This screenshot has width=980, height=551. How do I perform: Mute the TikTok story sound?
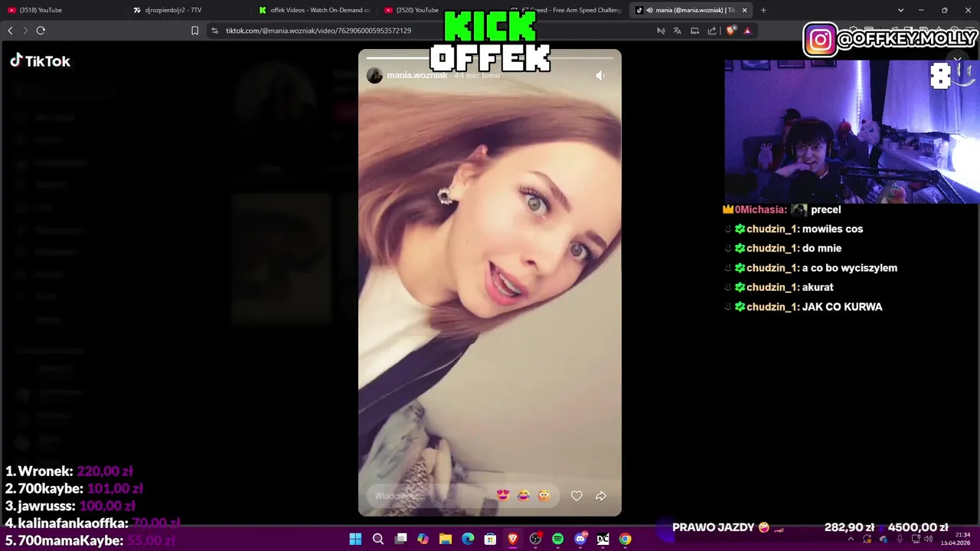(600, 75)
